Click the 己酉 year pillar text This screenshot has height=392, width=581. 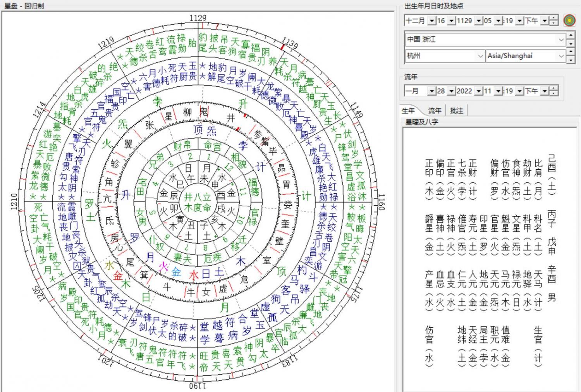click(552, 163)
